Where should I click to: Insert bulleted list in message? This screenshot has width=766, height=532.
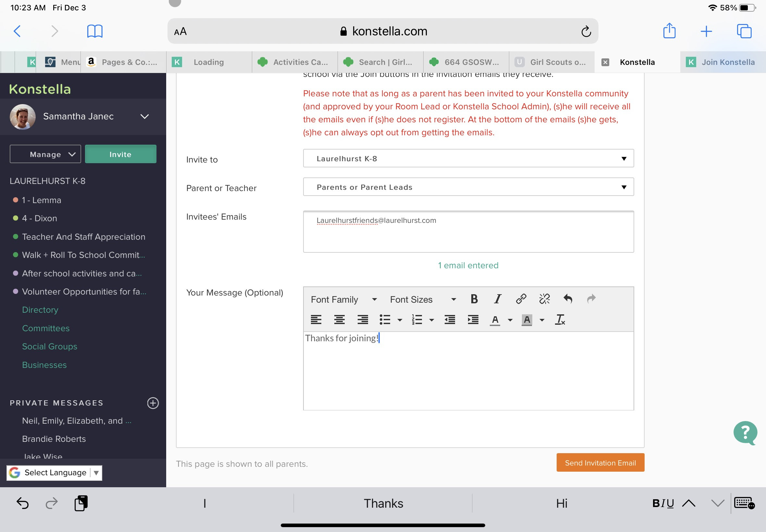385,320
